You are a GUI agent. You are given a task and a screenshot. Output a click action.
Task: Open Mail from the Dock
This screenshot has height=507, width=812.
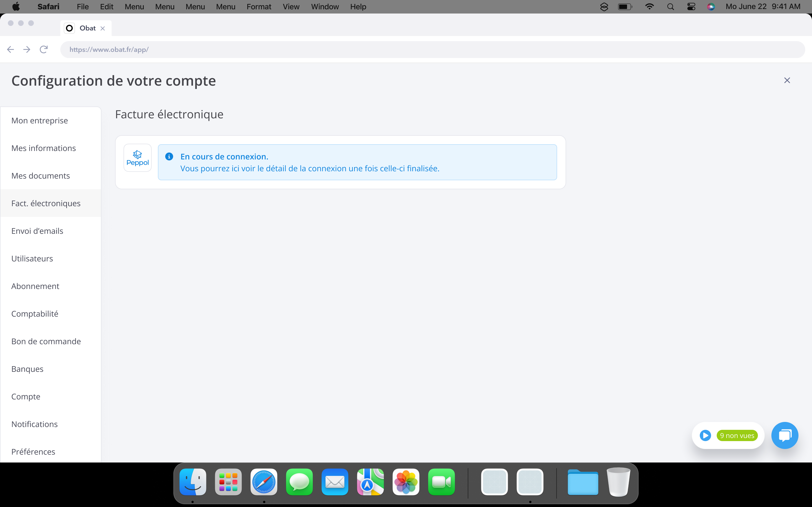pos(335,482)
